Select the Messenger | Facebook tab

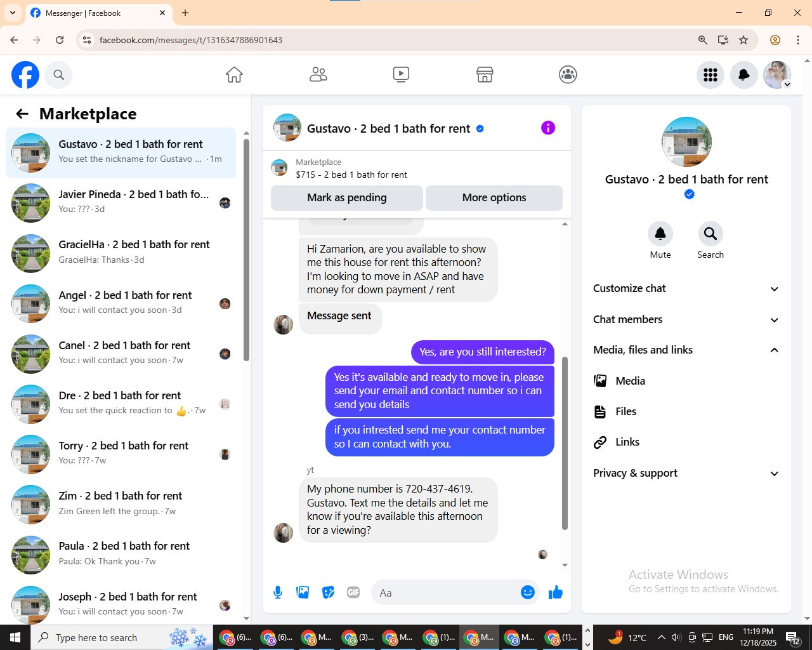coord(98,13)
